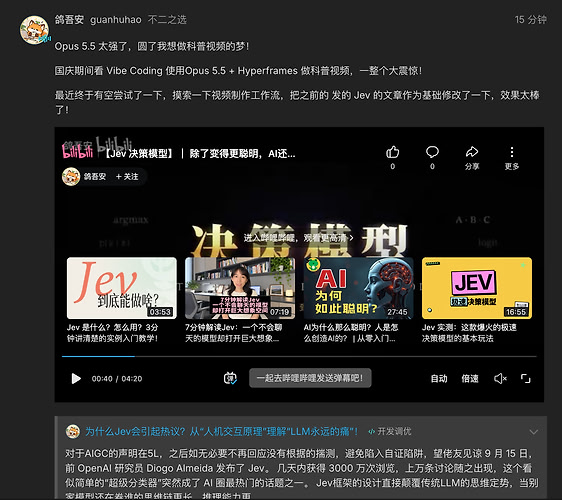Open 7分钟解读Jev video thumbnail
Viewport: 562px width, 500px height.
coord(240,288)
